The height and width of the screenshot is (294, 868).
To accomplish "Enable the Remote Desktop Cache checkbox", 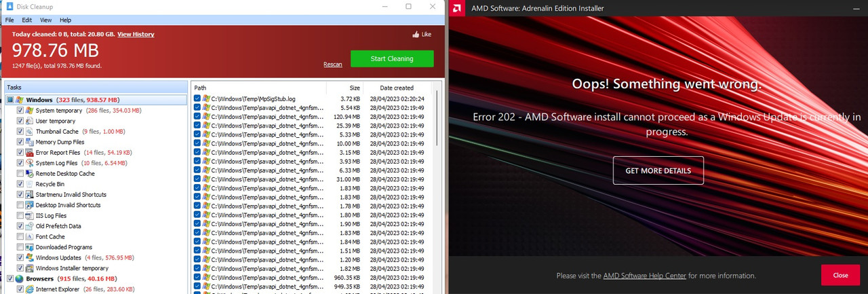I will [x=20, y=174].
